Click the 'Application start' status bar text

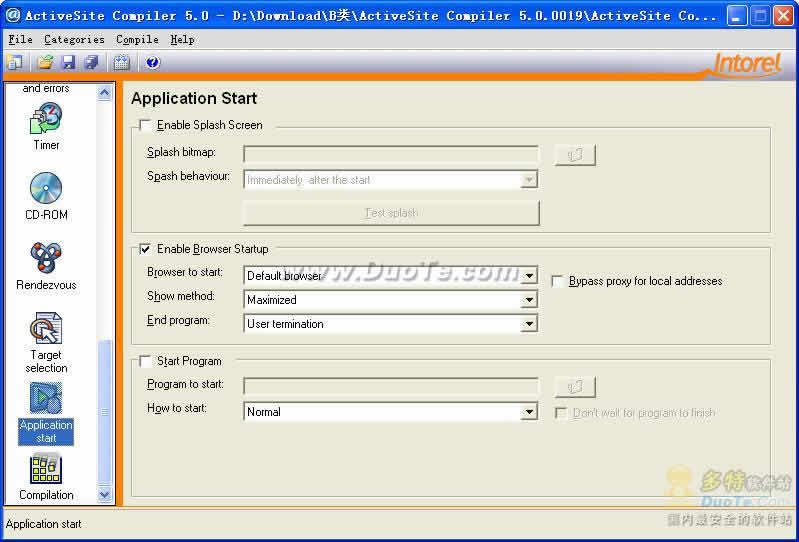coord(44,524)
